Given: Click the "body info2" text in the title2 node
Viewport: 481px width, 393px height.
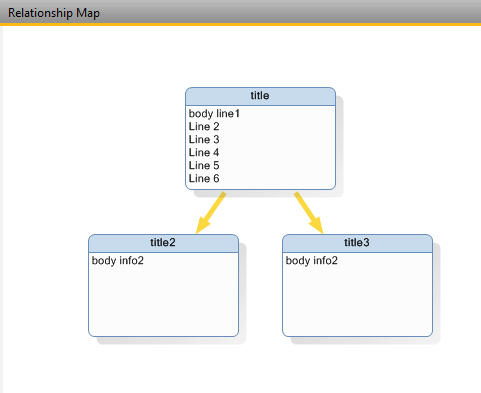Looking at the screenshot, I should pyautogui.click(x=118, y=260).
